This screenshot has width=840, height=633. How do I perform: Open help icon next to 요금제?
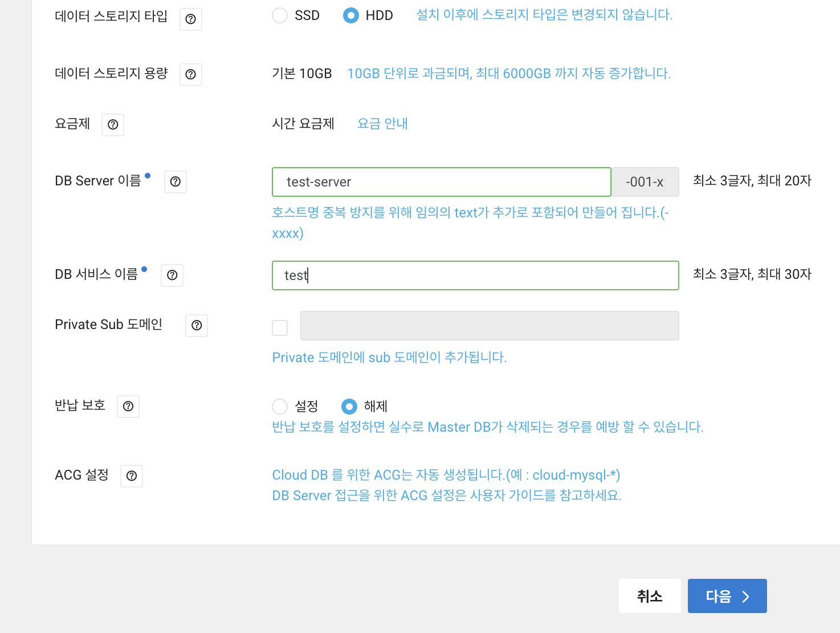pyautogui.click(x=113, y=124)
